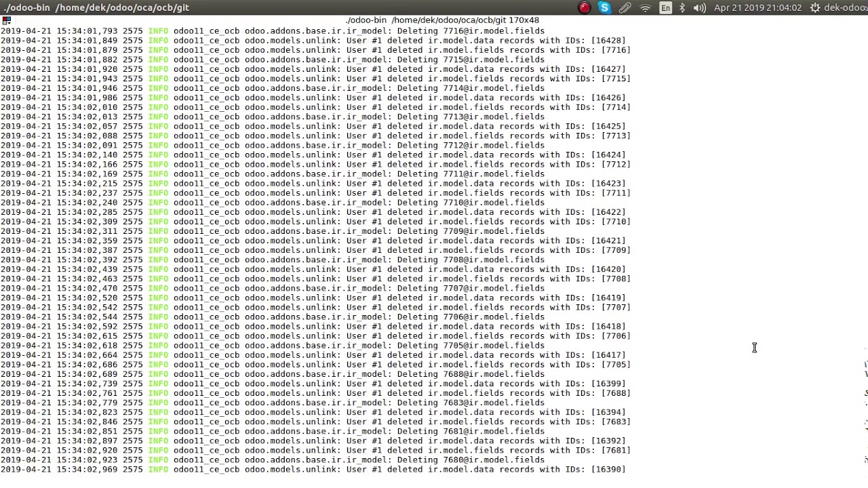
Task: Open the Wi-Fi network menu
Action: click(x=646, y=8)
